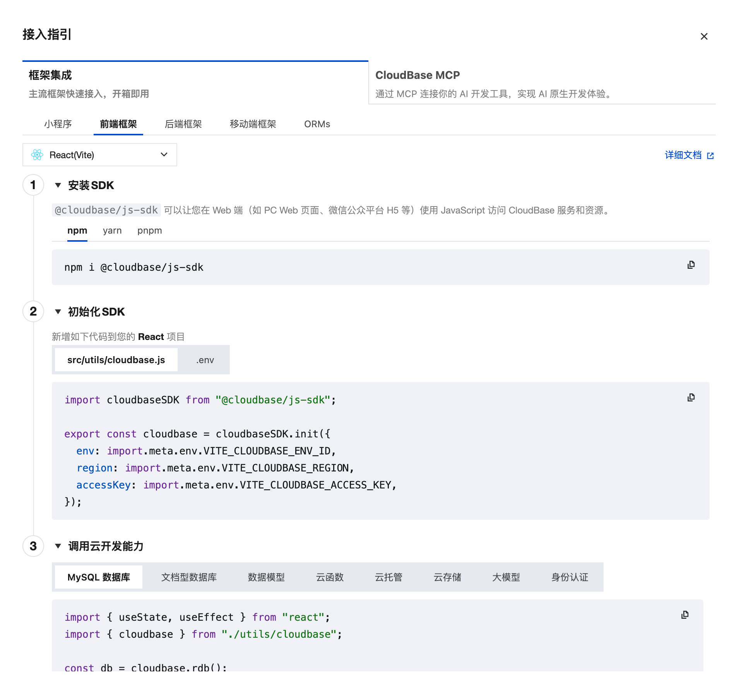This screenshot has height=700, width=739.
Task: Switch to the 后端框架 tab
Action: pyautogui.click(x=183, y=124)
